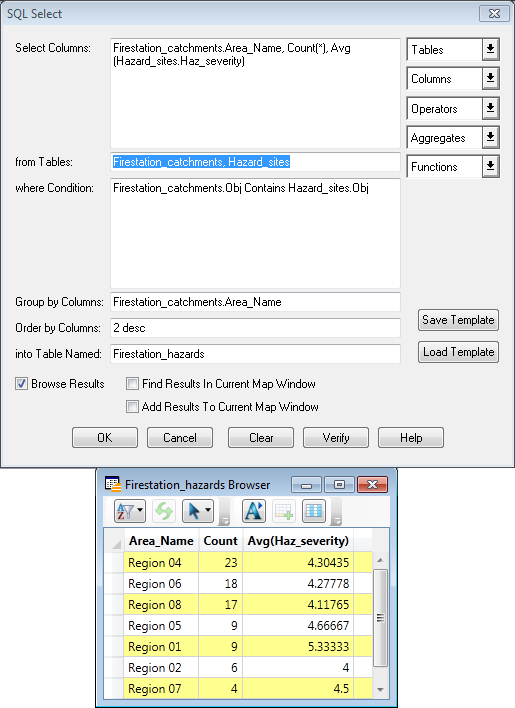The image size is (515, 708).
Task: Click the green refresh icon in Browser toolbar
Action: [x=163, y=511]
